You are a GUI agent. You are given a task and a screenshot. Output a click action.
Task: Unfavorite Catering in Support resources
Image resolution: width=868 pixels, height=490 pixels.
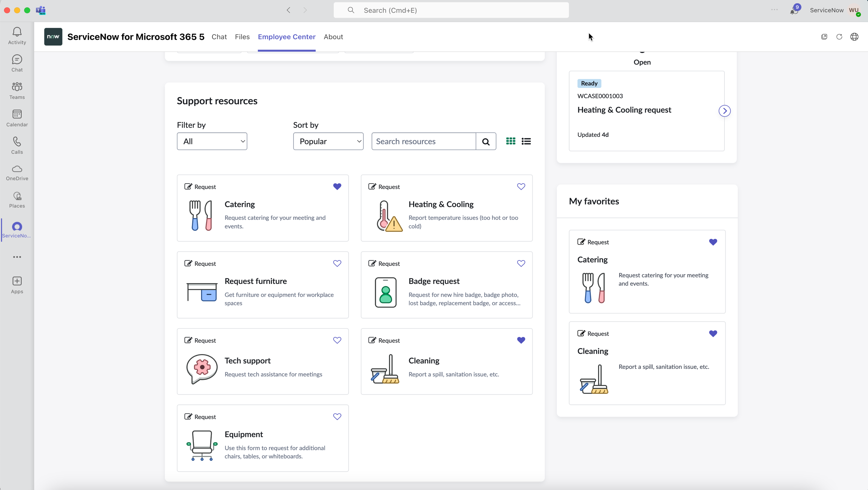click(x=337, y=187)
